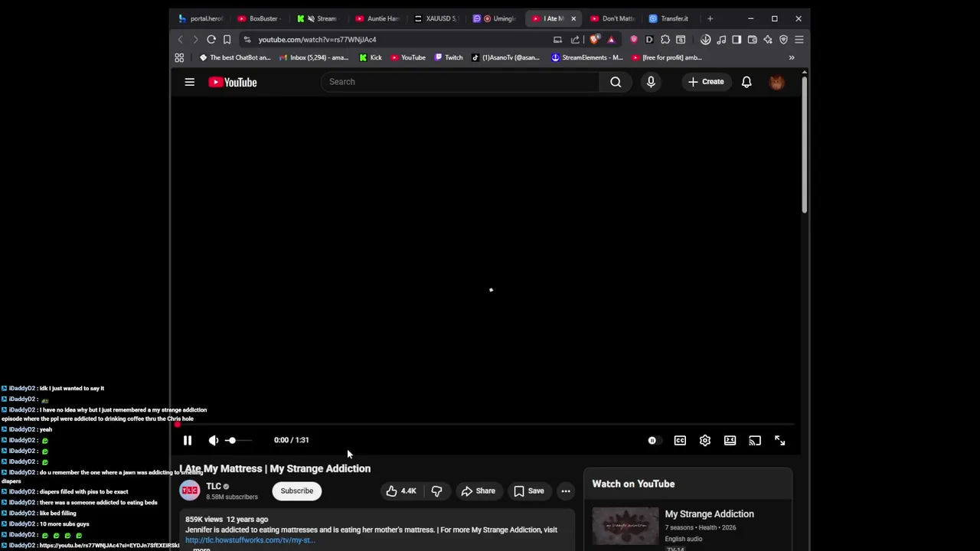This screenshot has width=980, height=551.
Task: Open the Brave VPN shield icon
Action: pos(783,39)
